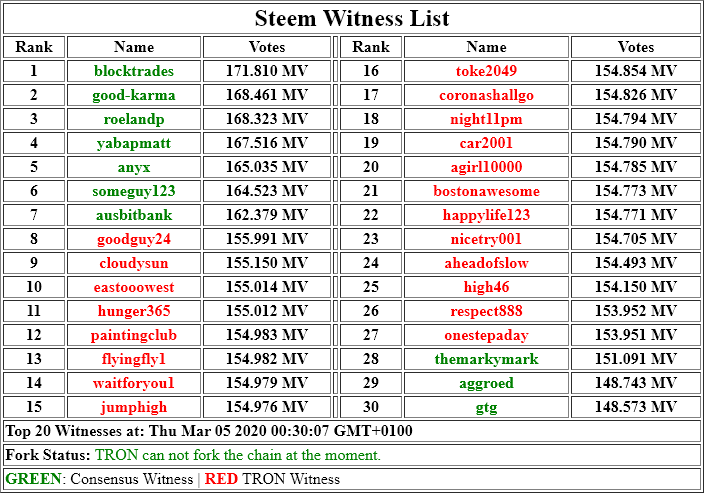Select the gtg witness at rank 30

[x=486, y=408]
